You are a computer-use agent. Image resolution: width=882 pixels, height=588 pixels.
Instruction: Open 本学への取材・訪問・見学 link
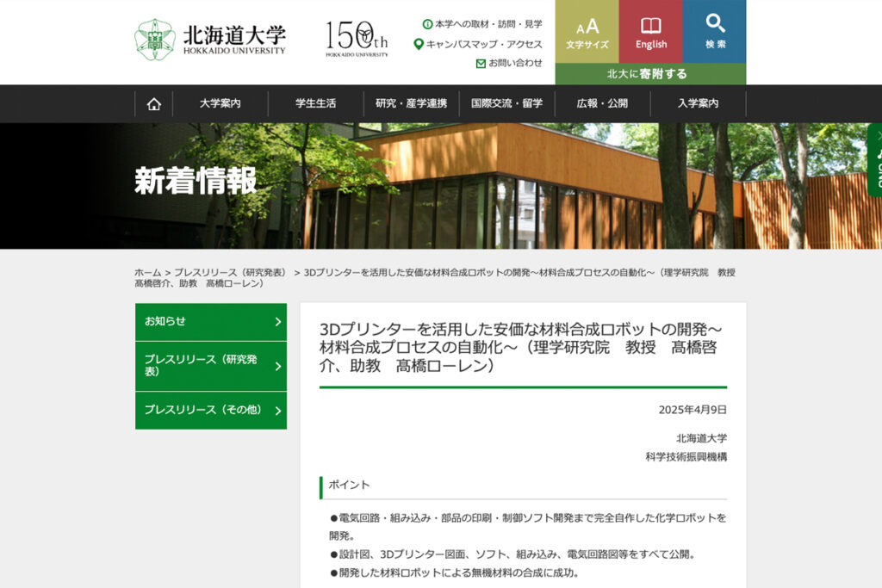click(x=482, y=24)
